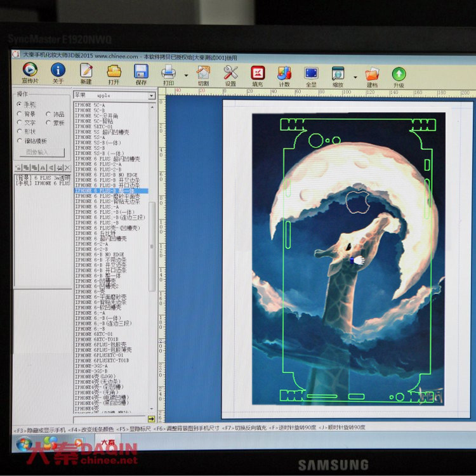This screenshot has width=476, height=476.
Task: Click the 图象输入 button
Action: [42, 152]
